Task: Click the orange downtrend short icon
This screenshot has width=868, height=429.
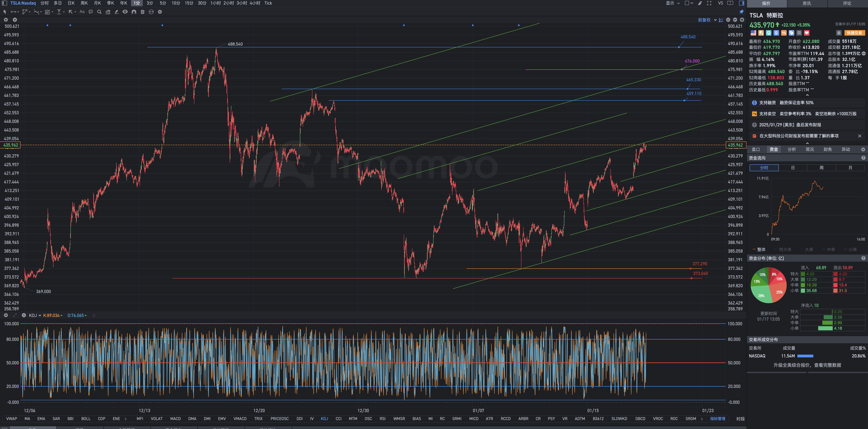Action: [784, 33]
